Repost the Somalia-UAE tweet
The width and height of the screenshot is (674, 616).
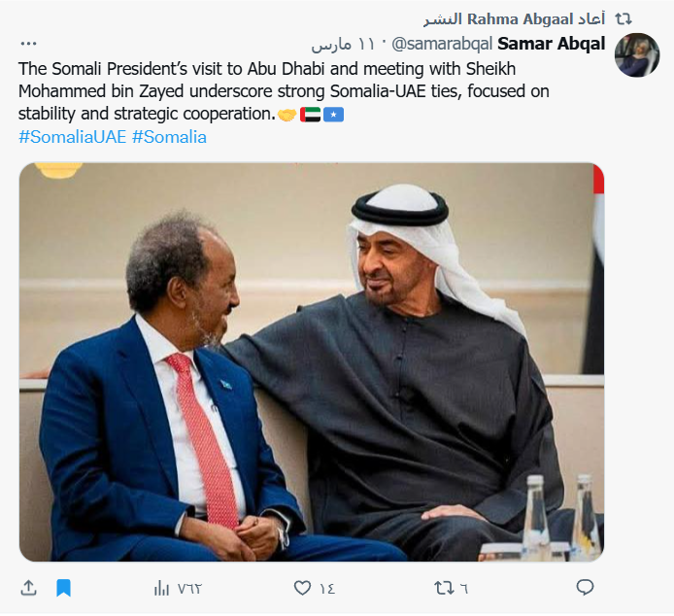click(x=443, y=588)
